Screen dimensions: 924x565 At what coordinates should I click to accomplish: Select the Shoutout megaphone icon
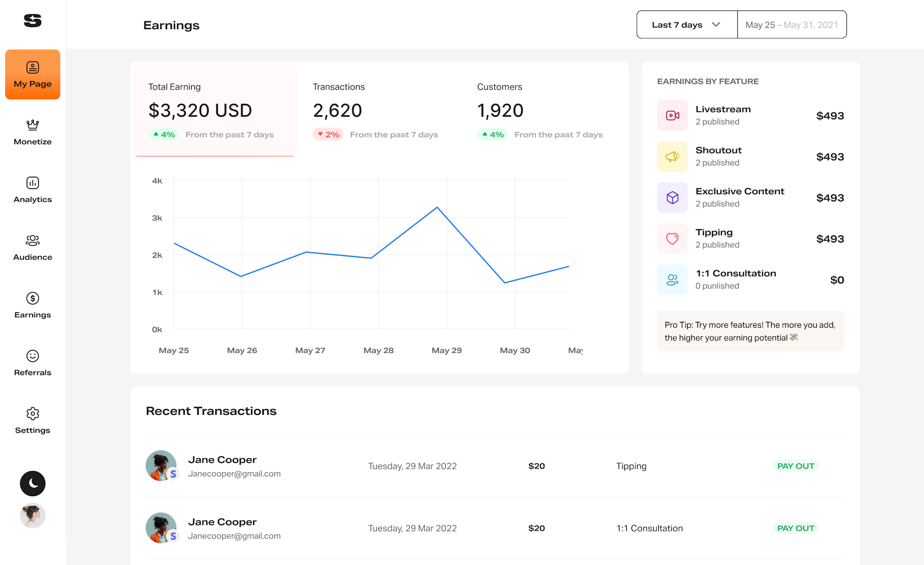coord(672,156)
